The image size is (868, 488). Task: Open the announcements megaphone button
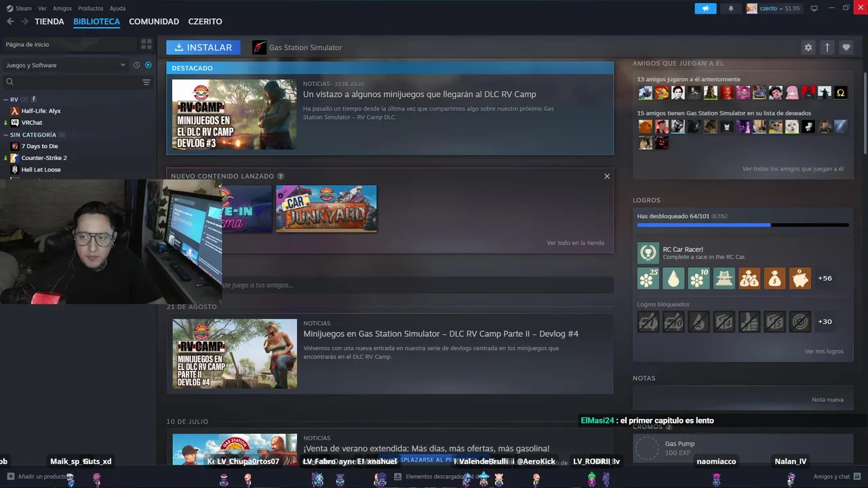[x=705, y=8]
